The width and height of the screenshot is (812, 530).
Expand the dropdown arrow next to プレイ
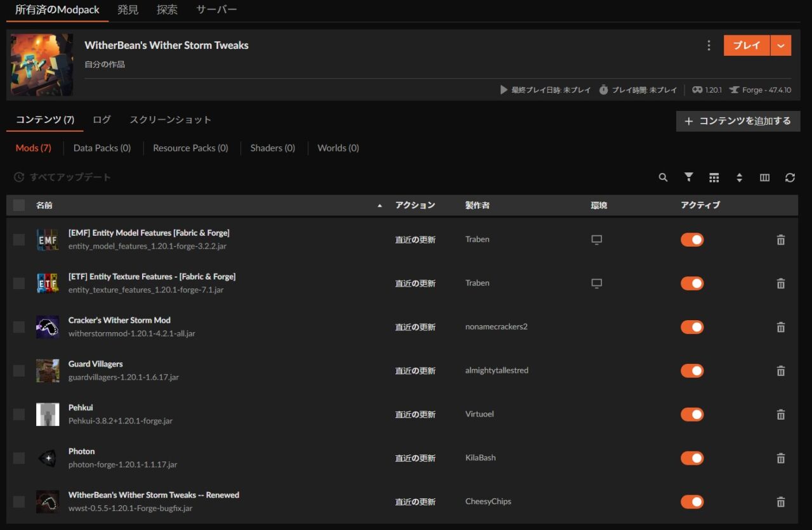point(781,46)
